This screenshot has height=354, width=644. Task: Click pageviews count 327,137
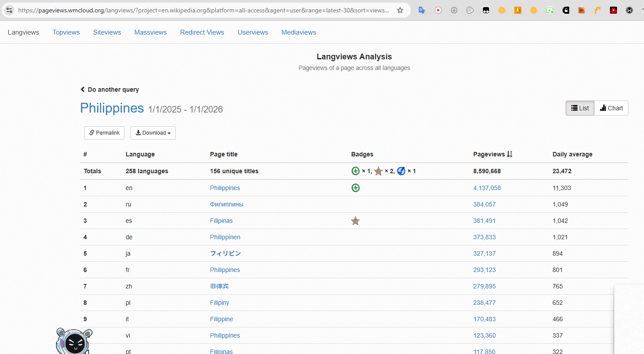(485, 253)
